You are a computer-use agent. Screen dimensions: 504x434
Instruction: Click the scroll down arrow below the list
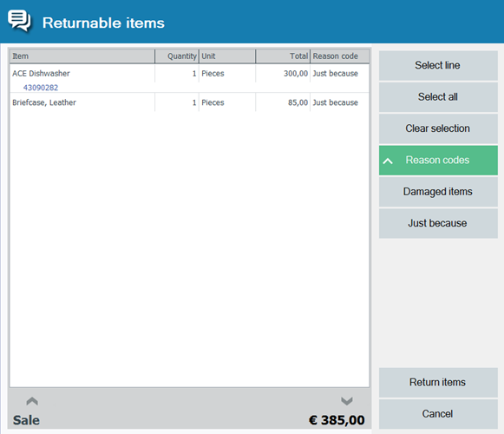(347, 401)
